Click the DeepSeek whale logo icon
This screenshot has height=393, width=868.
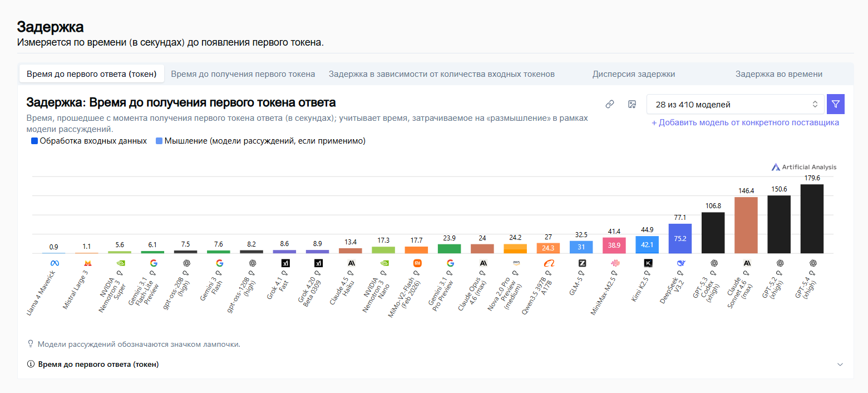(680, 263)
